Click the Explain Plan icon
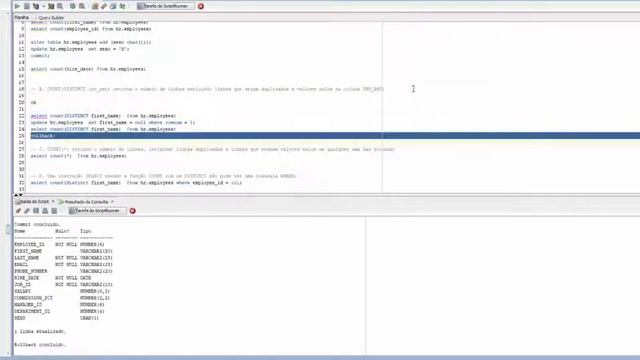The image size is (640, 360). click(x=36, y=6)
